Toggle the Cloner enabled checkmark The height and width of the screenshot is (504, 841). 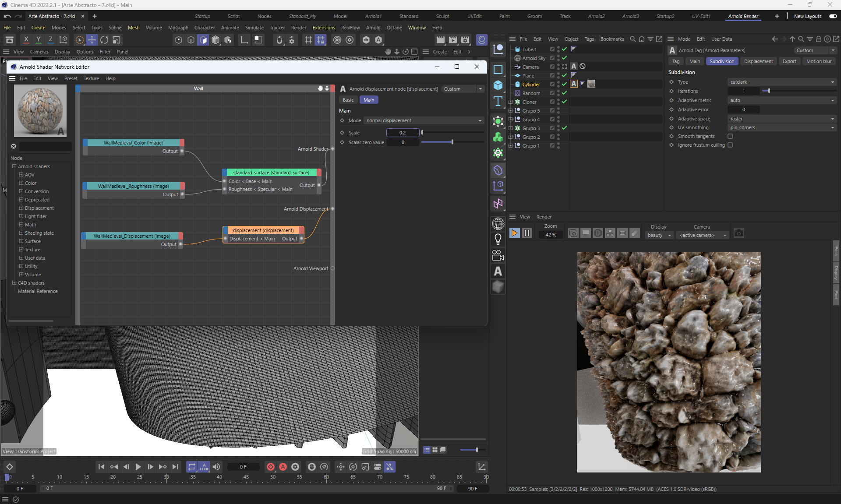tap(565, 102)
